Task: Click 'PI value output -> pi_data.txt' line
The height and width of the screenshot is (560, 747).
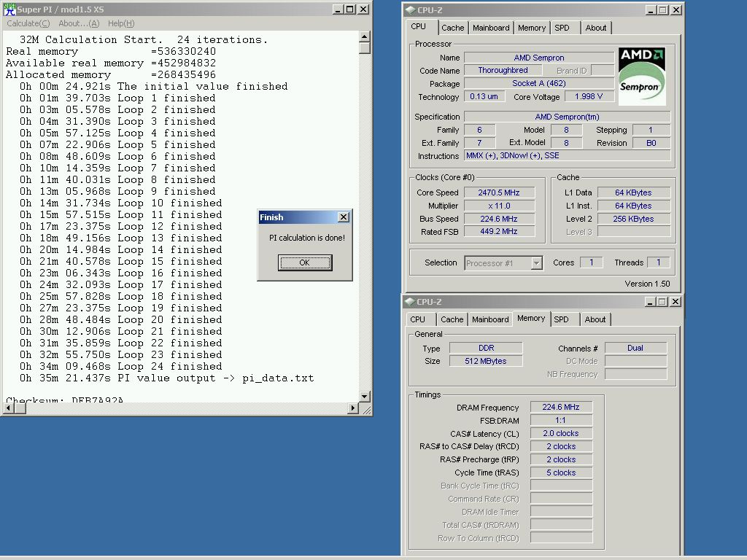Action: [167, 378]
